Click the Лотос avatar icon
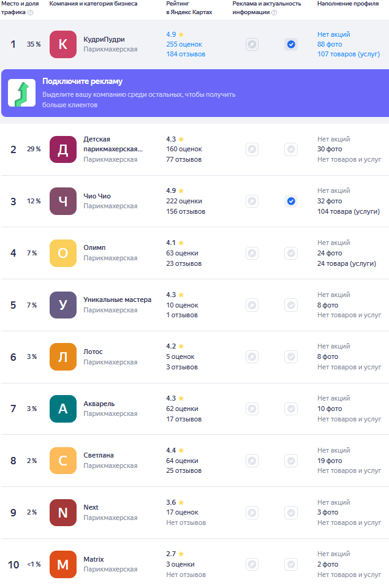This screenshot has height=588, width=389. [x=63, y=357]
